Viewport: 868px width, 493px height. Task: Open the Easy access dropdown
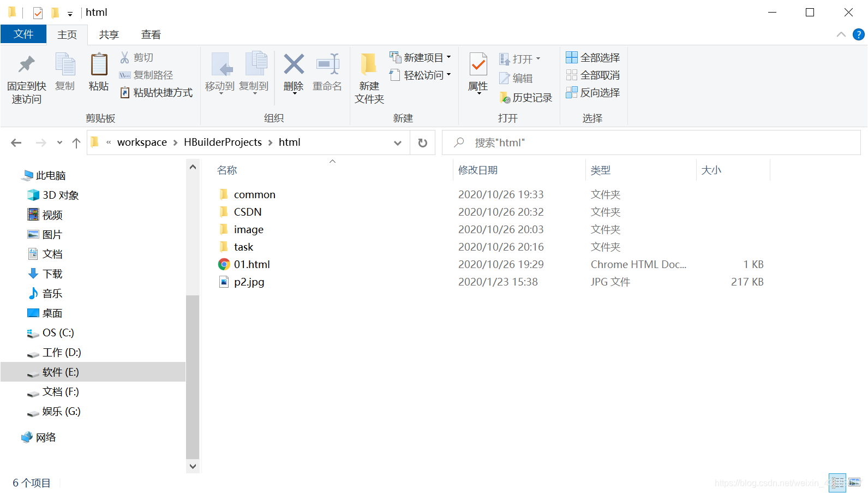[x=420, y=75]
